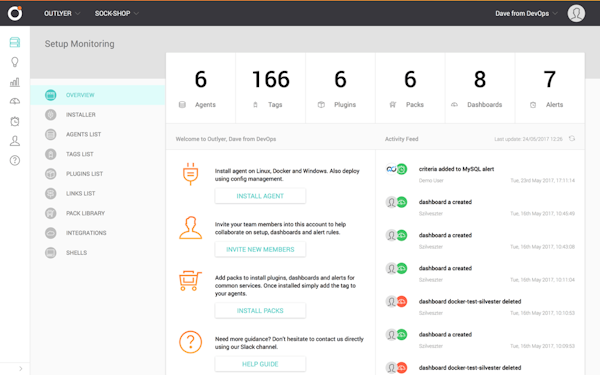Open the 7 Alerts summary card
This screenshot has width=600, height=375.
[550, 88]
